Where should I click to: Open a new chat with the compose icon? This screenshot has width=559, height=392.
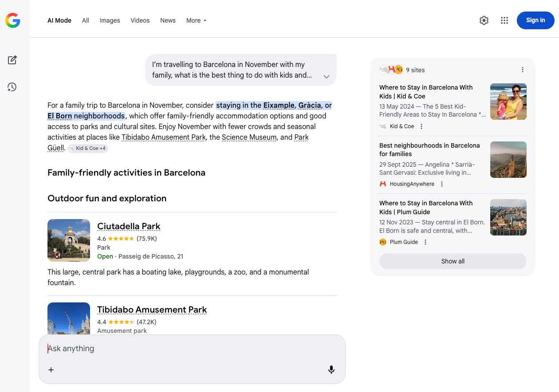pyautogui.click(x=12, y=59)
